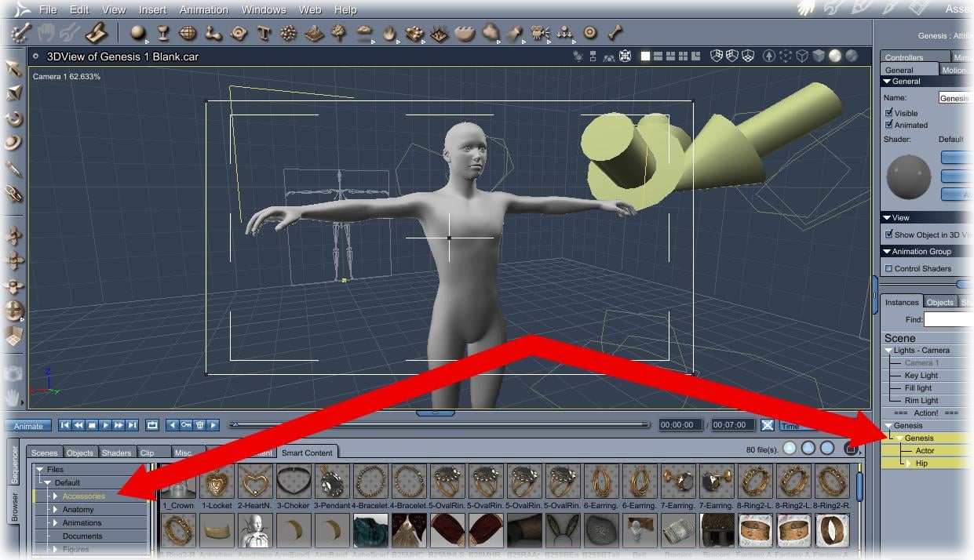The height and width of the screenshot is (560, 974).
Task: Click the 1-Locket accessory thumbnail
Action: pos(217,482)
